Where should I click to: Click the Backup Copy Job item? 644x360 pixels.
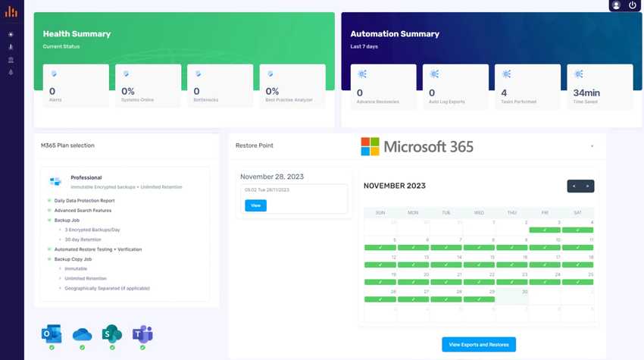73,259
